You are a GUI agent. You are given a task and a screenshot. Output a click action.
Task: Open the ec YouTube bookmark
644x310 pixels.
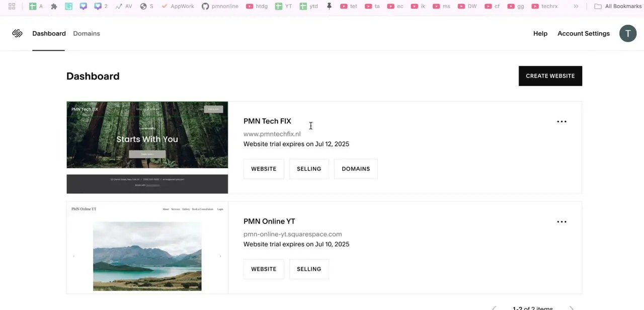coord(395,6)
